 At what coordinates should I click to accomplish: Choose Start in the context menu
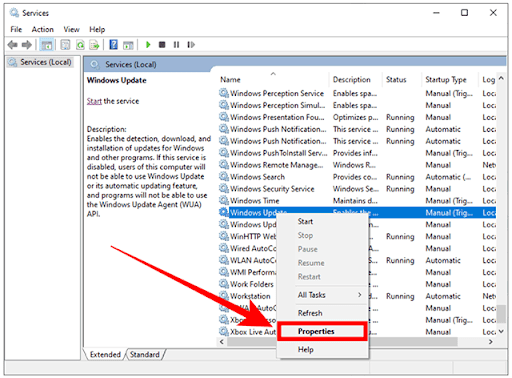(322, 221)
